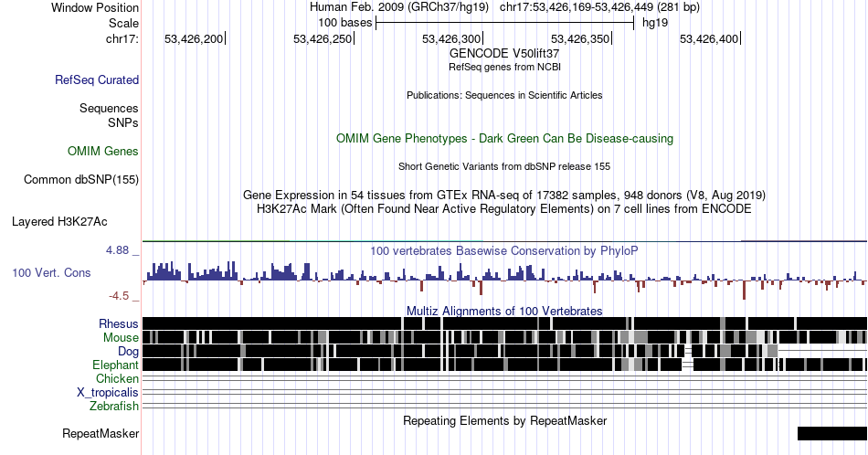Click the 53,426,200 ruler position

(x=194, y=38)
